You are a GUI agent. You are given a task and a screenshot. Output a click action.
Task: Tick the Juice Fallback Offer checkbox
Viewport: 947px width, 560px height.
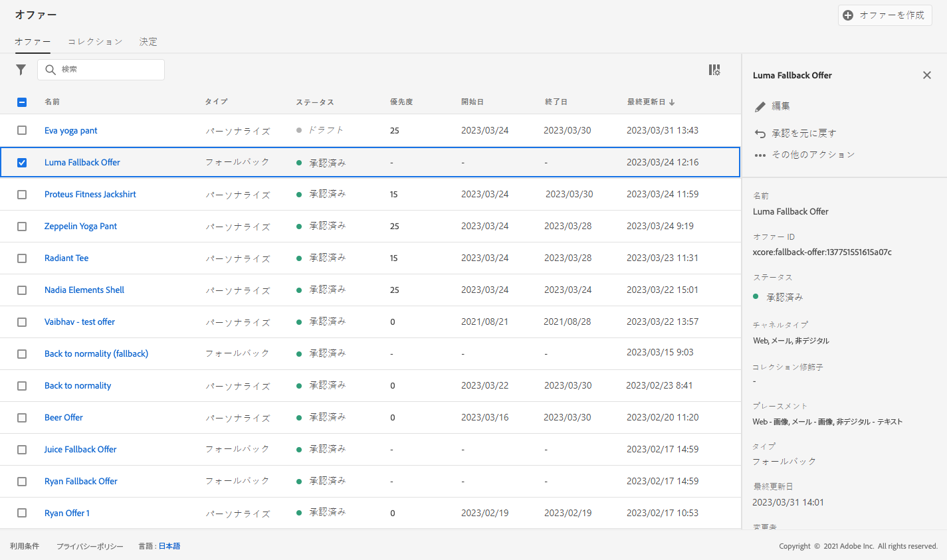[x=22, y=450]
